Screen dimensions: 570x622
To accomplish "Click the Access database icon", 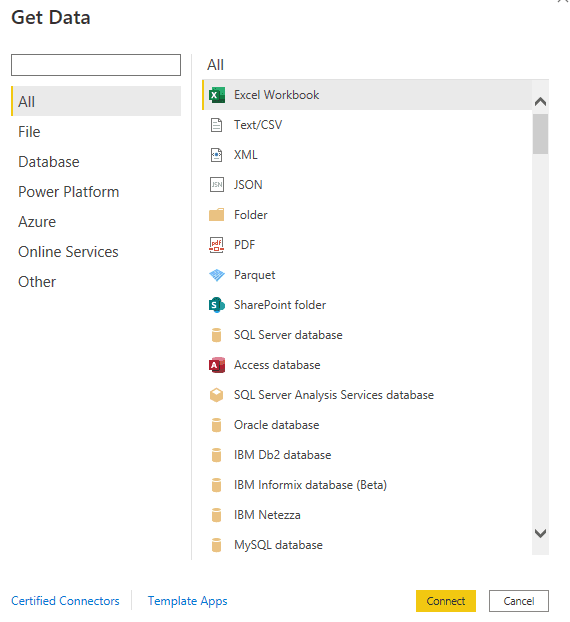I will tap(217, 365).
